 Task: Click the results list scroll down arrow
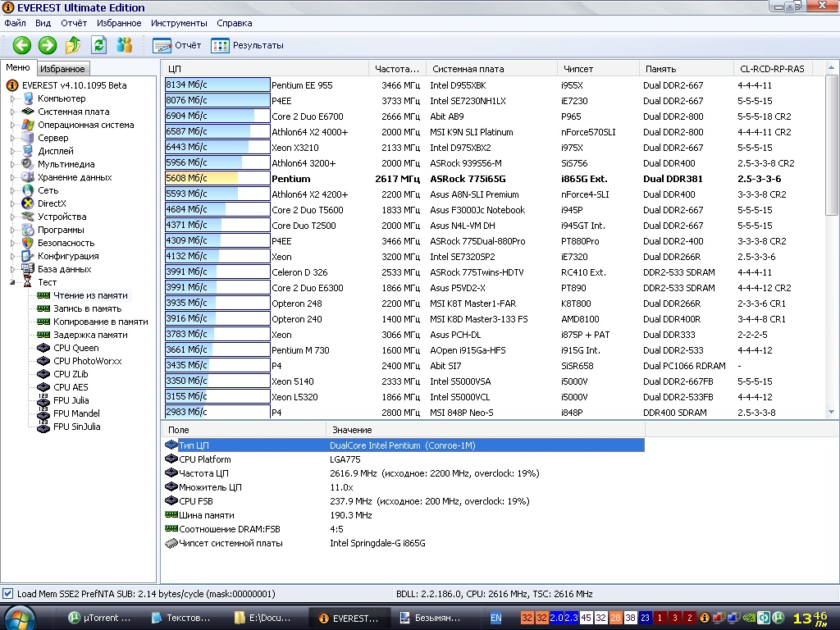click(x=831, y=412)
